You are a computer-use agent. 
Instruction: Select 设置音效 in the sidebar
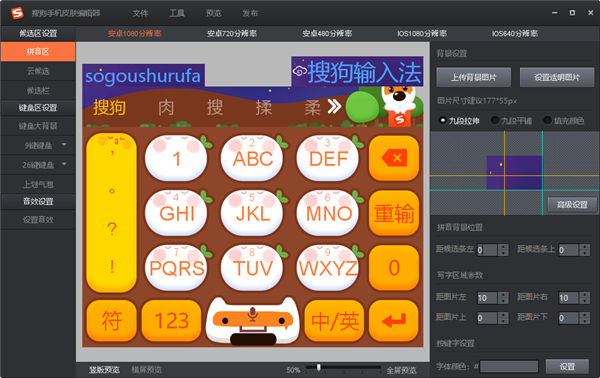click(x=38, y=220)
